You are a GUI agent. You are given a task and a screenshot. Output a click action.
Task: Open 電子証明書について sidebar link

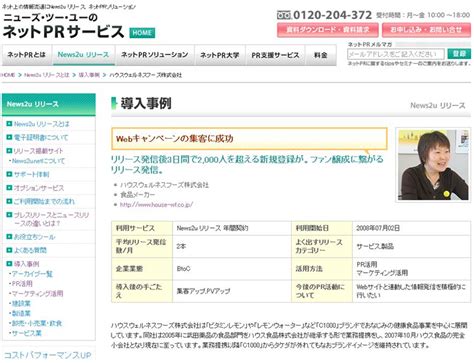41,137
